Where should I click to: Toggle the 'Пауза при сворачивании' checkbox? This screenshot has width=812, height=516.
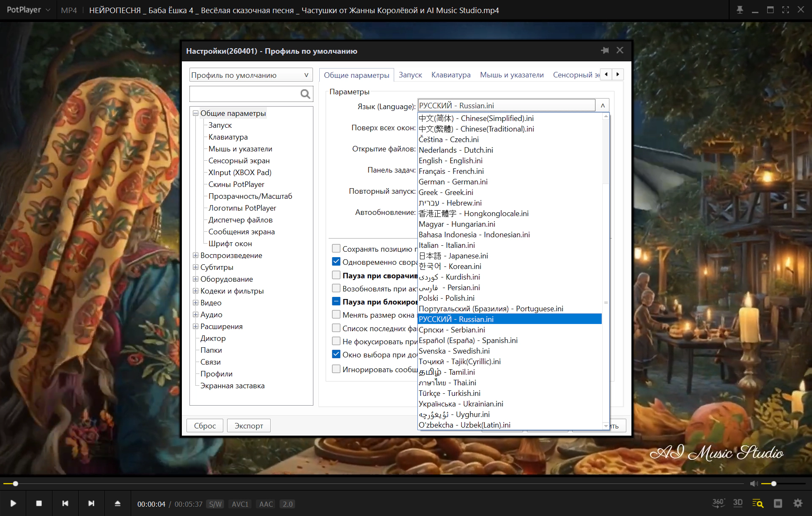pos(336,275)
